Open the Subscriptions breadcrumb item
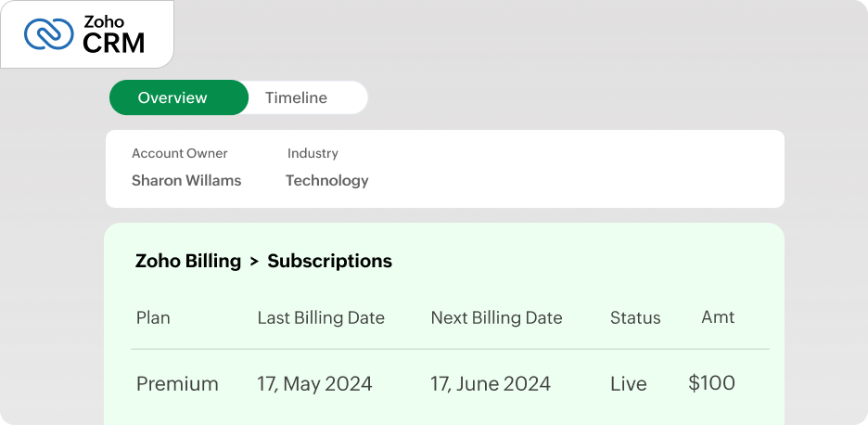This screenshot has height=425, width=868. (x=329, y=261)
